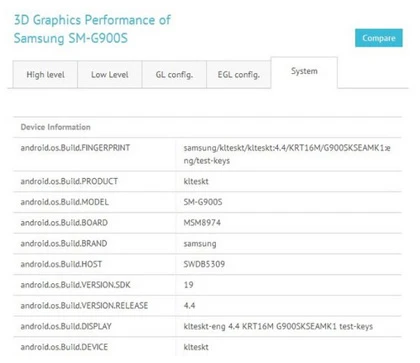Open the EGL config. tab
This screenshot has width=420, height=363.
tap(238, 74)
